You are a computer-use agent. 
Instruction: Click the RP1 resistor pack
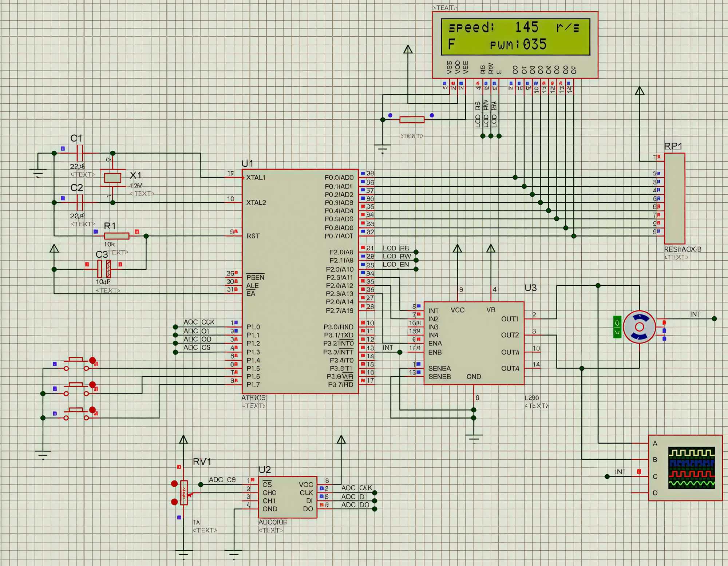coord(674,198)
